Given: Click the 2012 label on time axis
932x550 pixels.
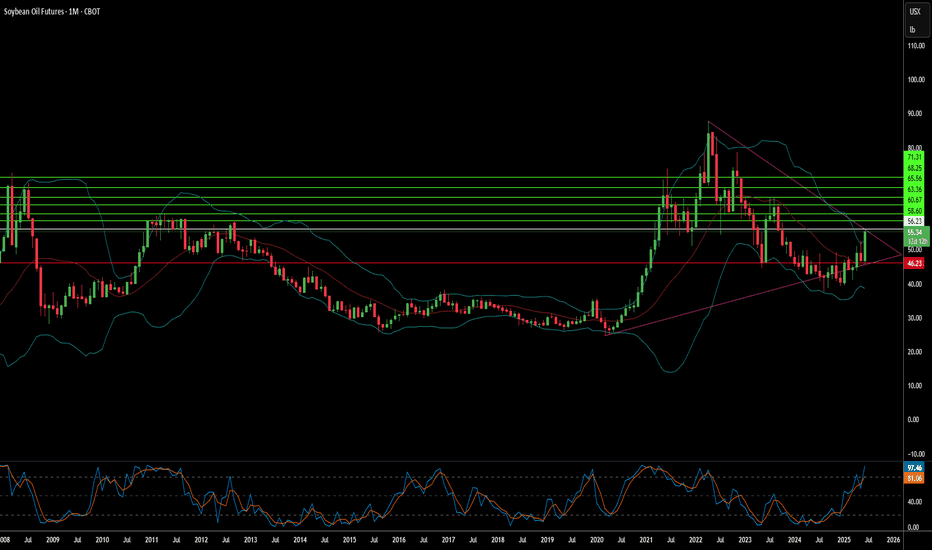Looking at the screenshot, I should [201, 540].
